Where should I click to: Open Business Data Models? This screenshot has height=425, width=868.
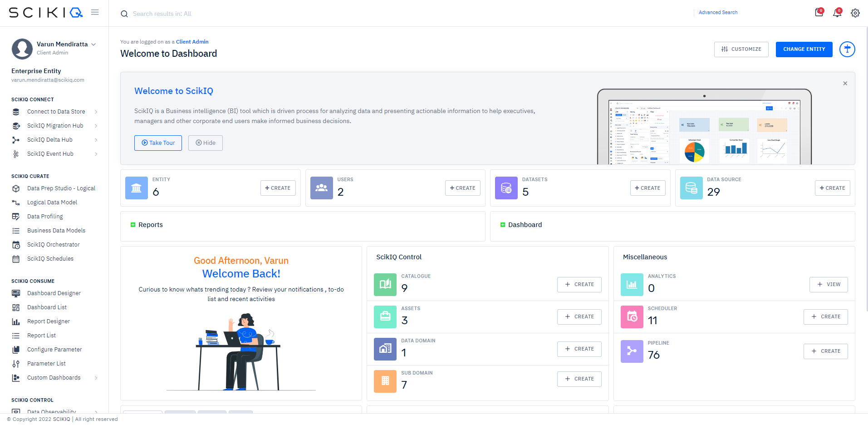[56, 231]
